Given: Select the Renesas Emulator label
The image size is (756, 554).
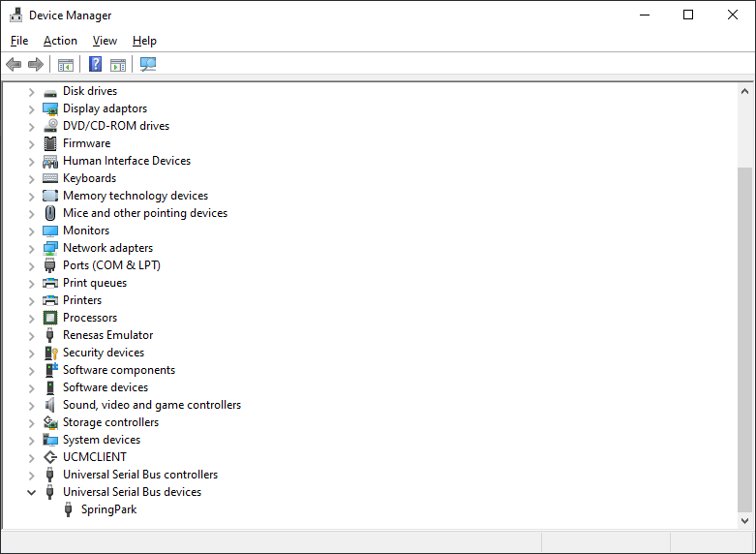Looking at the screenshot, I should click(108, 335).
